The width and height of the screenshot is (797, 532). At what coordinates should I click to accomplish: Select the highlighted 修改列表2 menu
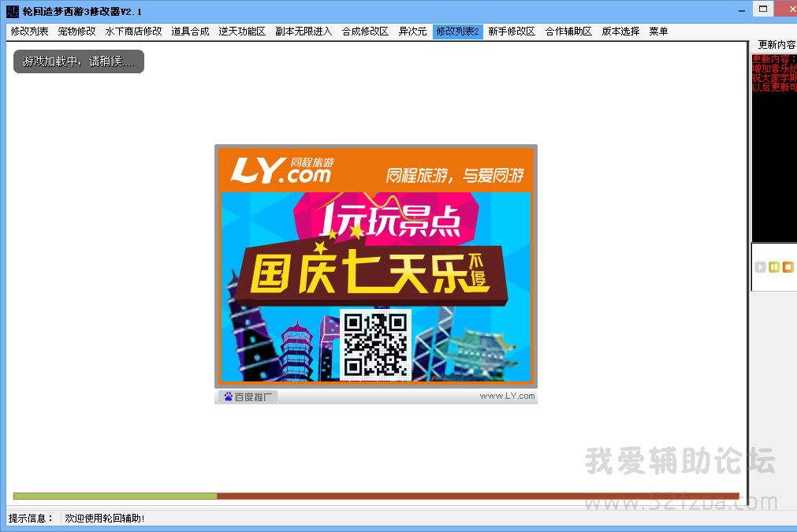coord(457,32)
